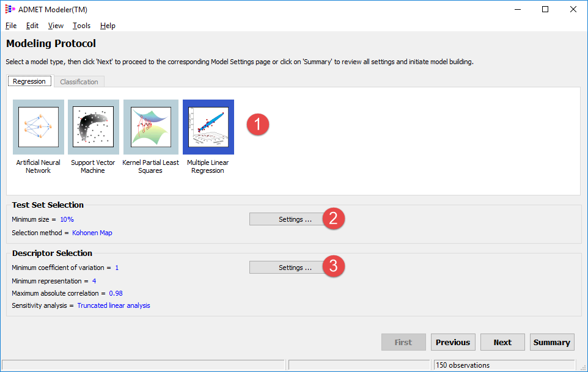Click the ADMET Modeler app icon in title bar
Image resolution: width=588 pixels, height=372 pixels.
10,9
